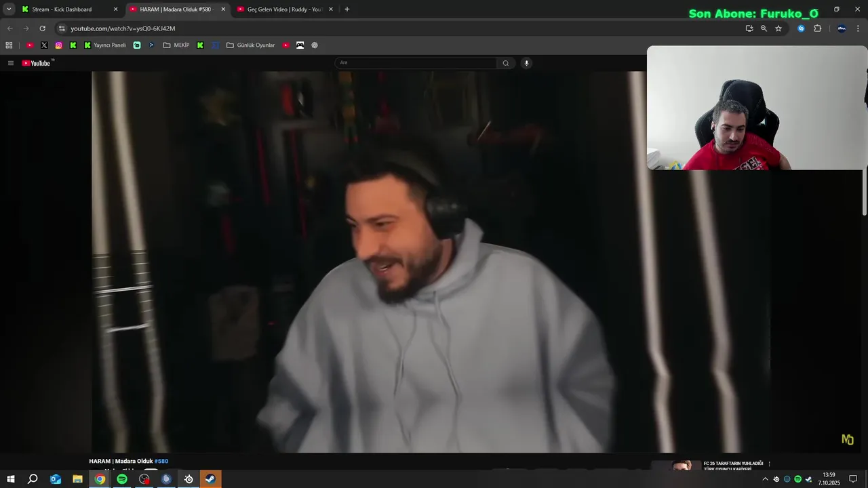Open Yayıncı Paneli bookmark
This screenshot has width=868, height=488.
[x=105, y=45]
